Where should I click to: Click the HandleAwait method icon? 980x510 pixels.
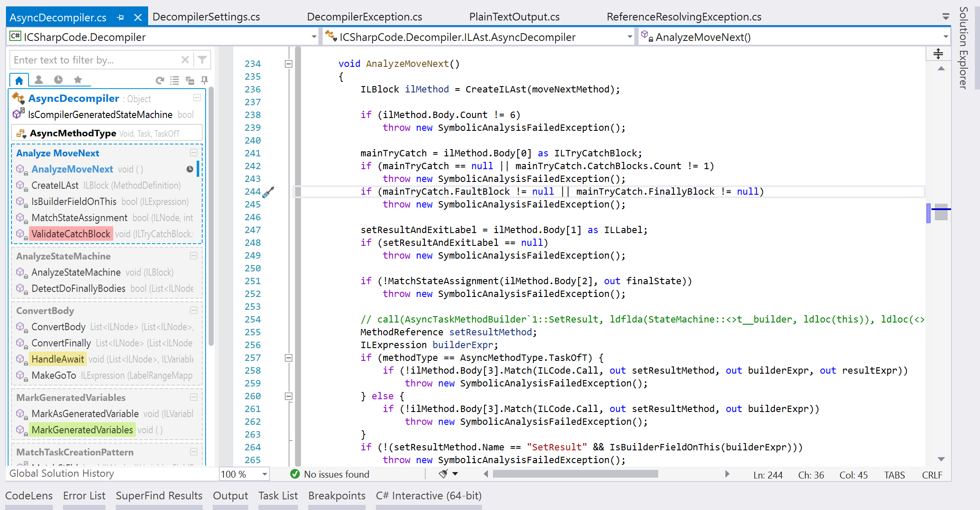(22, 360)
